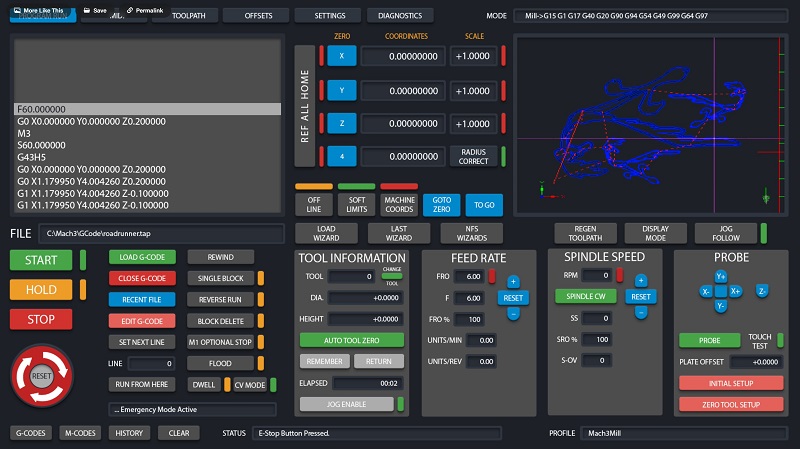This screenshot has height=449, width=800.
Task: Click the Y+ probe direction button
Action: pos(721,276)
